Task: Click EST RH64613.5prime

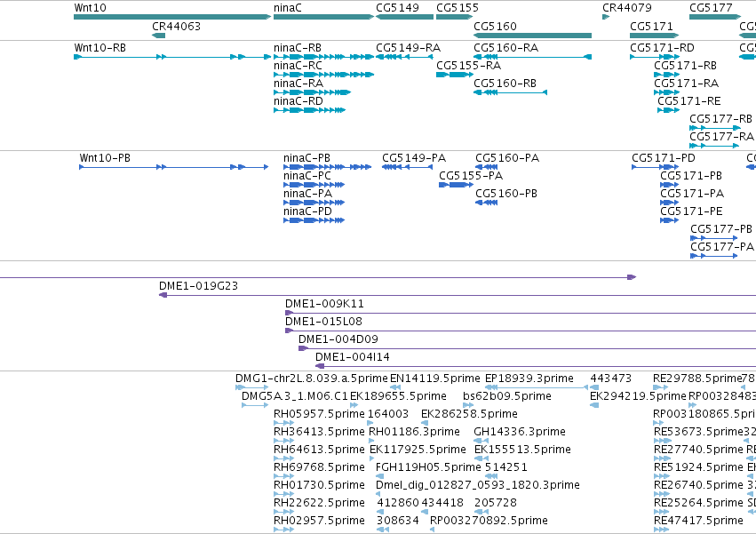Action: pyautogui.click(x=283, y=458)
